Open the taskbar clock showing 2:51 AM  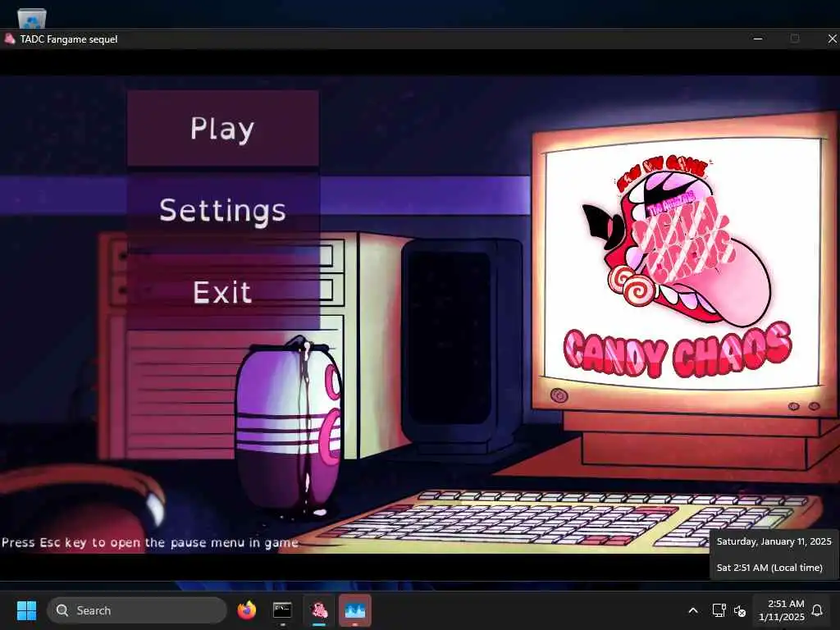click(781, 610)
